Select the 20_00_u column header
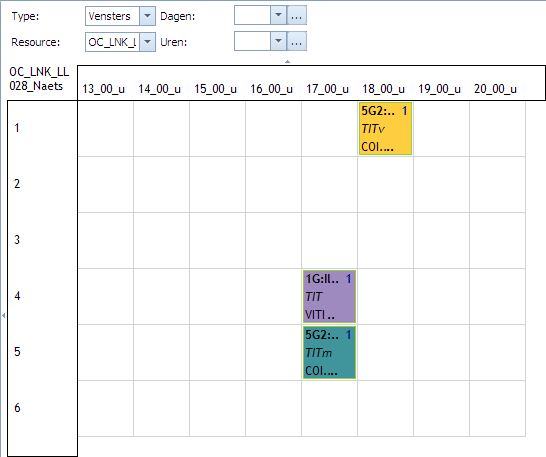This screenshot has height=457, width=546. 495,89
